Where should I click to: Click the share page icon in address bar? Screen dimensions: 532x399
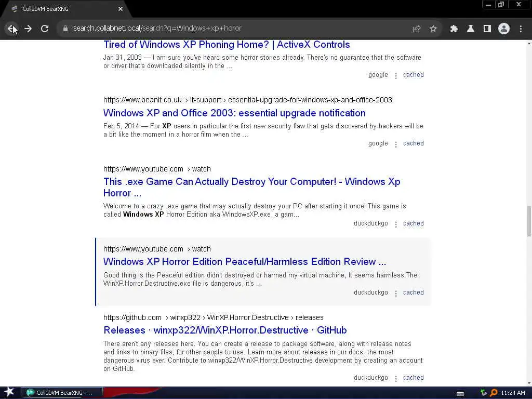click(417, 29)
